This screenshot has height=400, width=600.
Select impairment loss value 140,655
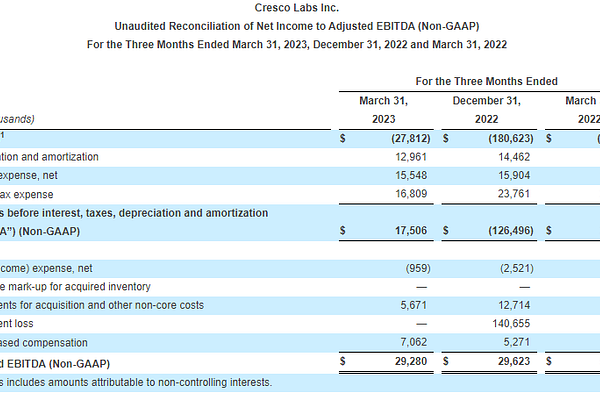[x=511, y=323]
